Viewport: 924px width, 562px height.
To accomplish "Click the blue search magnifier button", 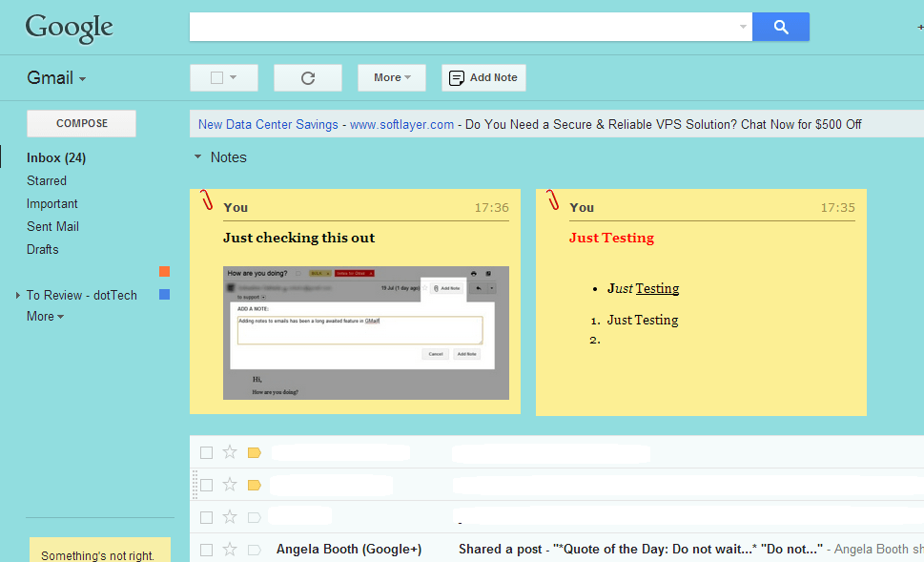I will (780, 27).
